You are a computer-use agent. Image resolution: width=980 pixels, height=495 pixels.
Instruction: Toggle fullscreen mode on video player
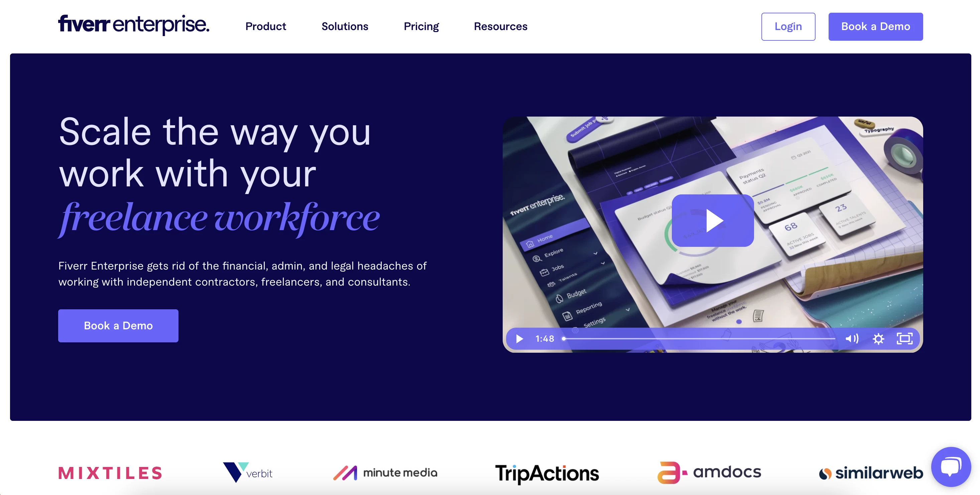coord(904,338)
